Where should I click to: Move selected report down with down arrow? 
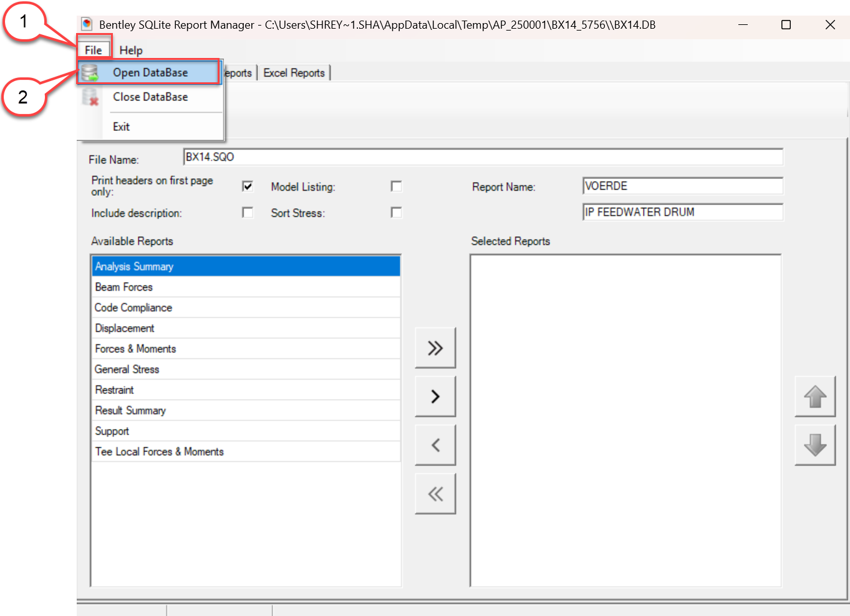815,445
